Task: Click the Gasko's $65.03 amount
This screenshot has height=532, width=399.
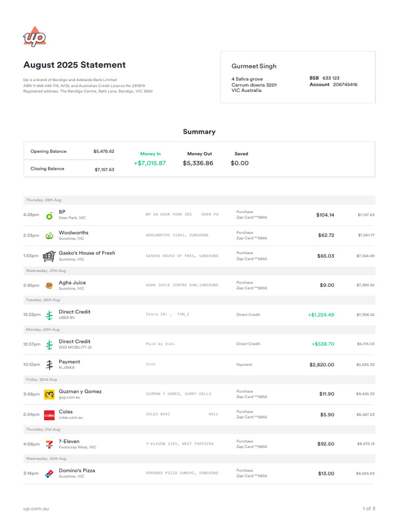Action: (326, 256)
